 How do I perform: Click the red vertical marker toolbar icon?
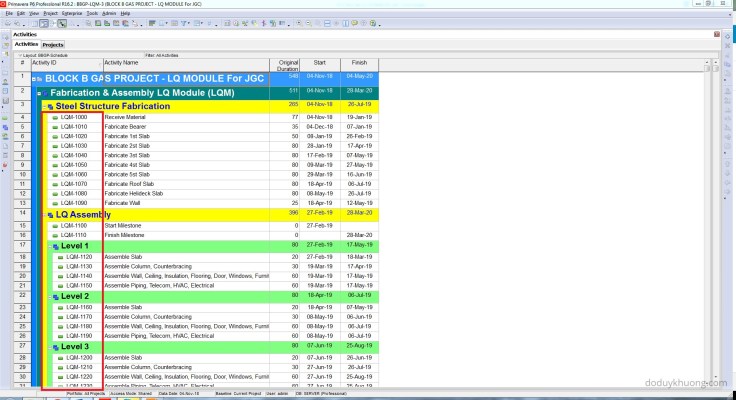(263, 23)
